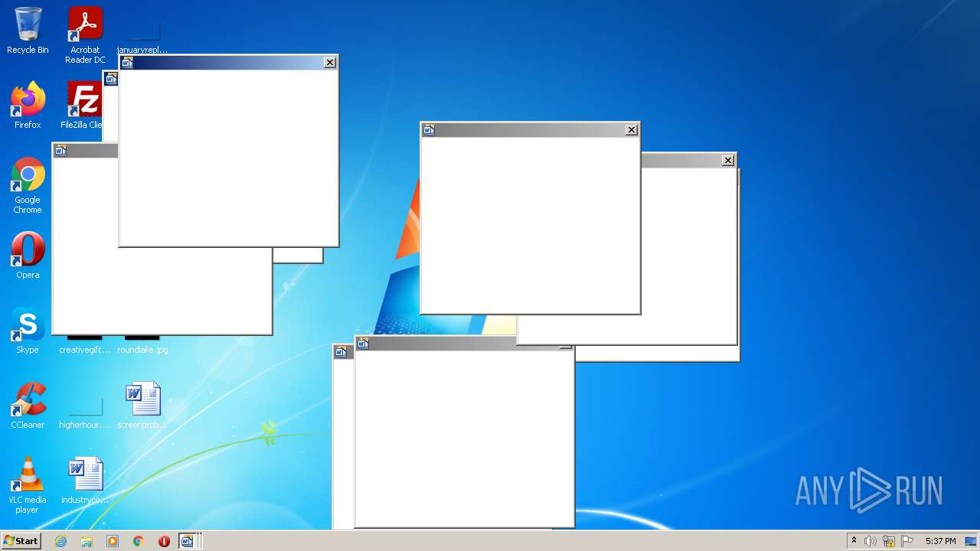Click Word icon of left background window
This screenshot has height=551, width=980.
point(60,151)
